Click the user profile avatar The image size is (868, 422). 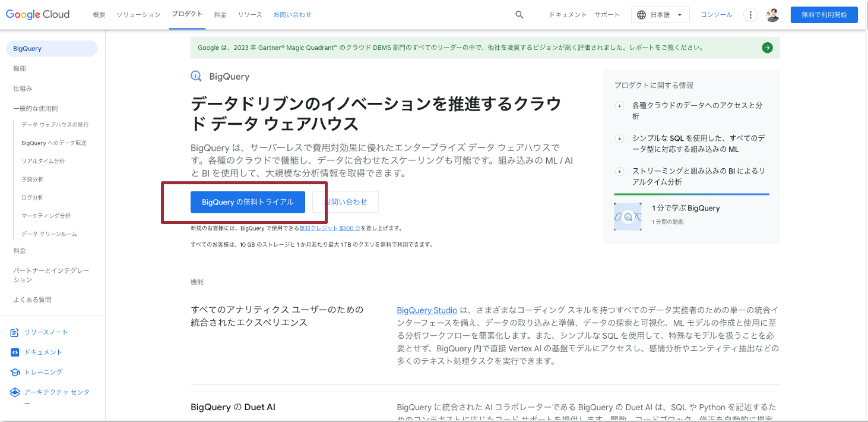(x=772, y=15)
